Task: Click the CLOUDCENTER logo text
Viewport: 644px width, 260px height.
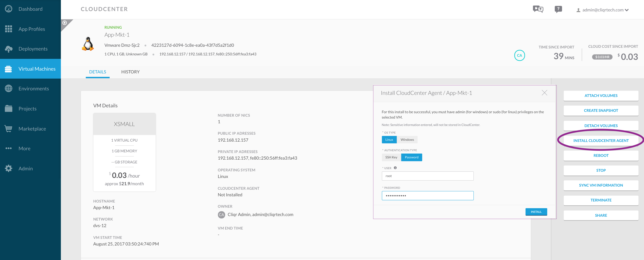Action: 104,9
